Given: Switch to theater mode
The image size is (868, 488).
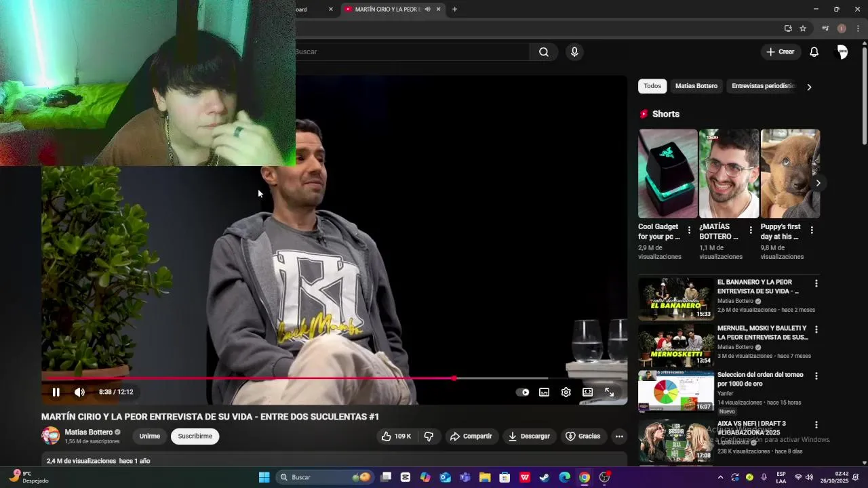Looking at the screenshot, I should 587,392.
